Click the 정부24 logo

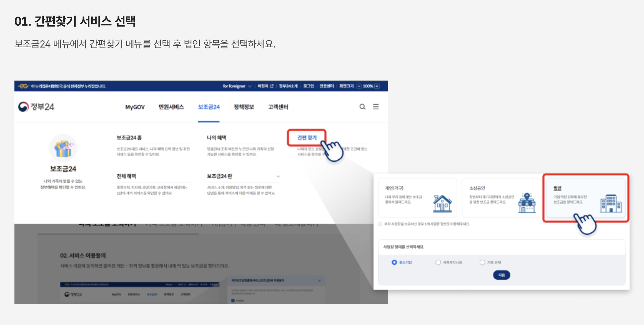click(x=36, y=107)
